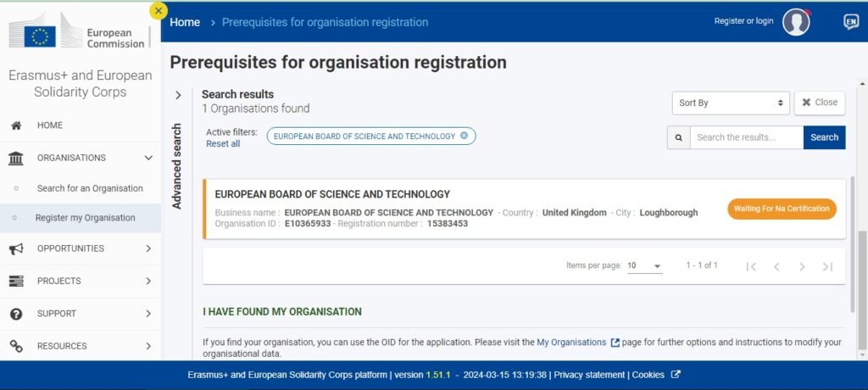868x390 pixels.
Task: Click Reset all filters link
Action: pos(223,144)
